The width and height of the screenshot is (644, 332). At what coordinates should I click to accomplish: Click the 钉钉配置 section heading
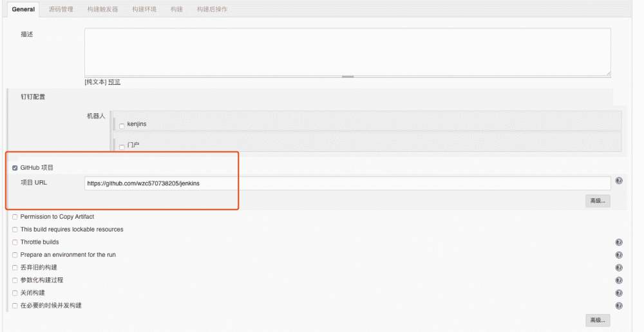coord(33,97)
